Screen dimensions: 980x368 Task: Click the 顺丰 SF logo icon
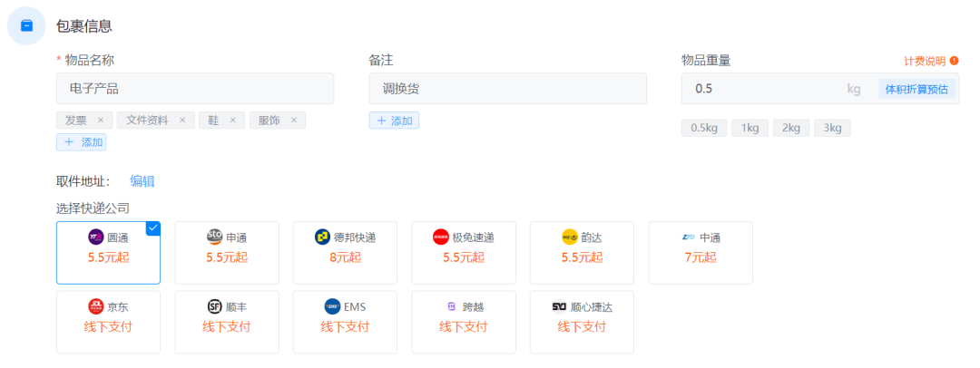[x=214, y=306]
